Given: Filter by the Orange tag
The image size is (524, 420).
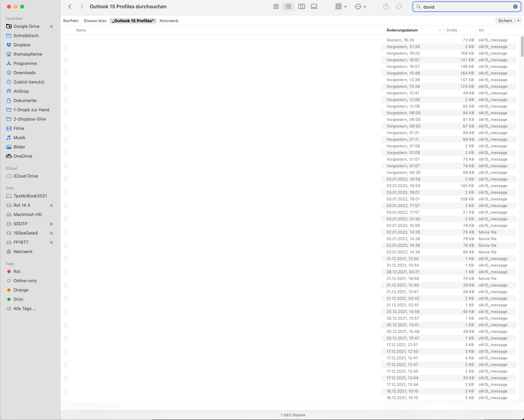Looking at the screenshot, I should click(21, 290).
